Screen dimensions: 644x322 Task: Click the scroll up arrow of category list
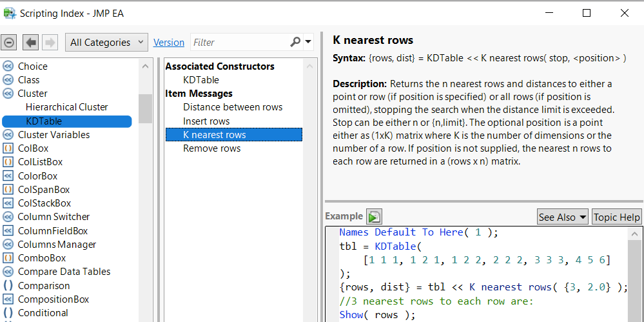(145, 66)
